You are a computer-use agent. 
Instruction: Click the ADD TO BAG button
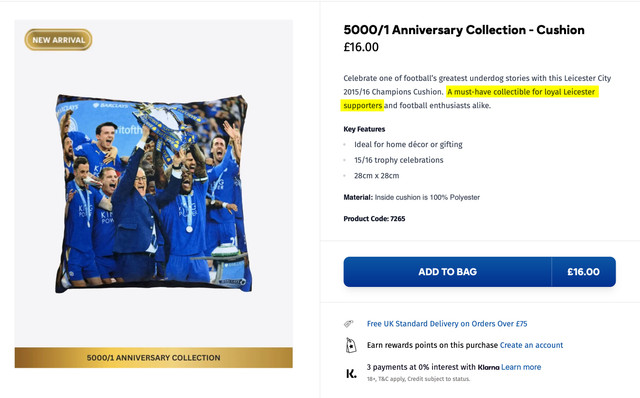(447, 272)
